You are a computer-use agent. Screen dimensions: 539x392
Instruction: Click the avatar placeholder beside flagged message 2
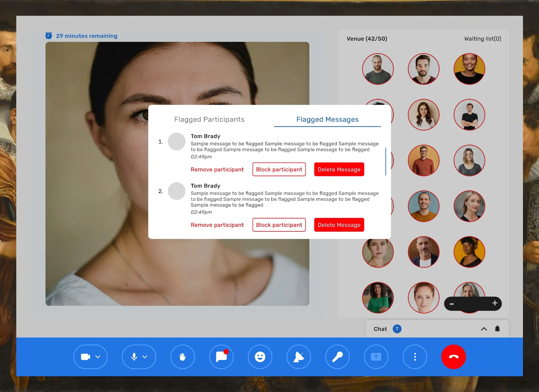tap(177, 191)
